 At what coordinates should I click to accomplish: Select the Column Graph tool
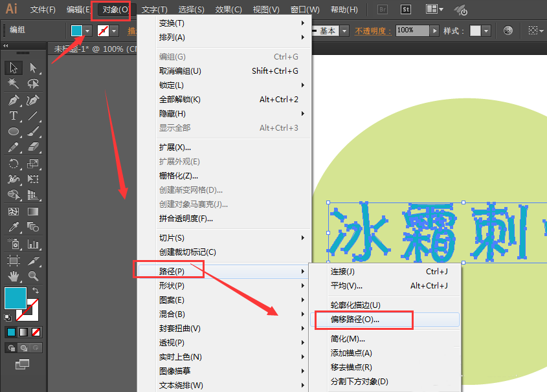point(33,244)
